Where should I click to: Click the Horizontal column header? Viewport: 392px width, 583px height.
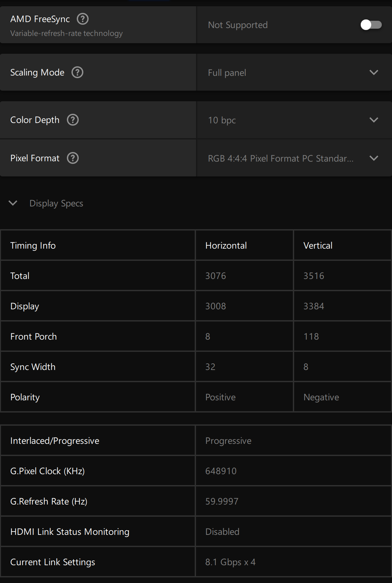pyautogui.click(x=226, y=245)
